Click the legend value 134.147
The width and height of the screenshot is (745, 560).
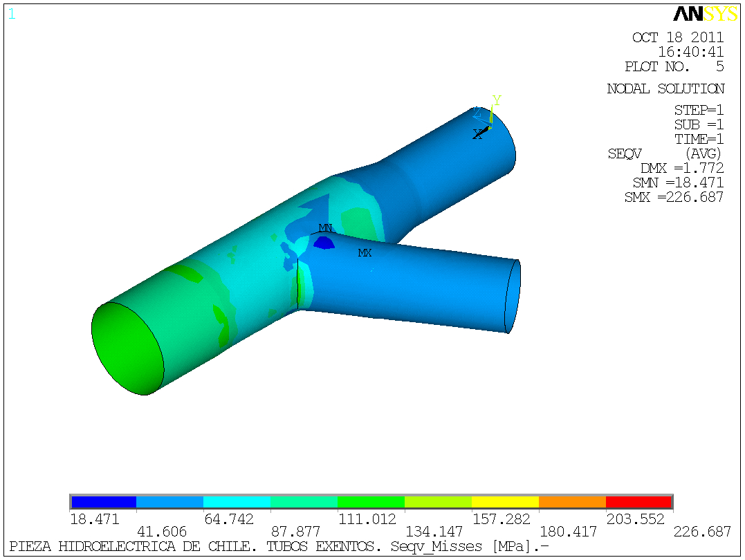(434, 532)
